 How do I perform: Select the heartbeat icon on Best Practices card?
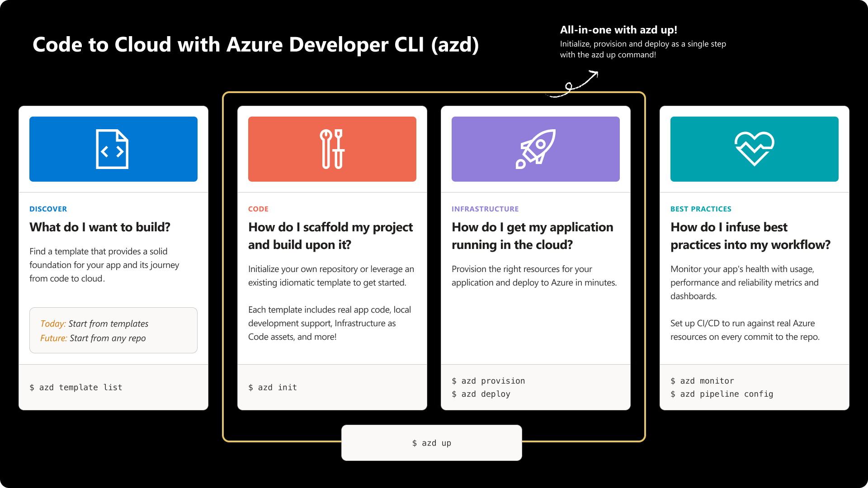pyautogui.click(x=754, y=149)
